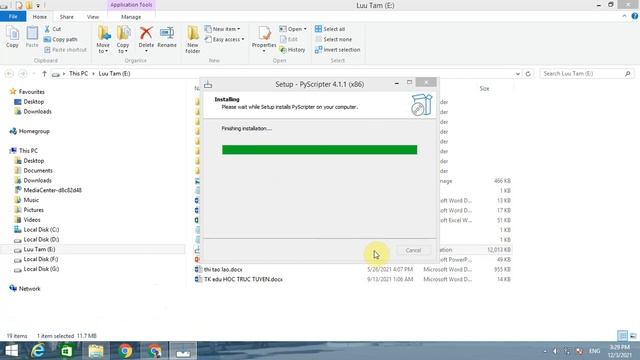This screenshot has height=360, width=640.
Task: Open the ribbon Open dropdown
Action: click(x=293, y=29)
